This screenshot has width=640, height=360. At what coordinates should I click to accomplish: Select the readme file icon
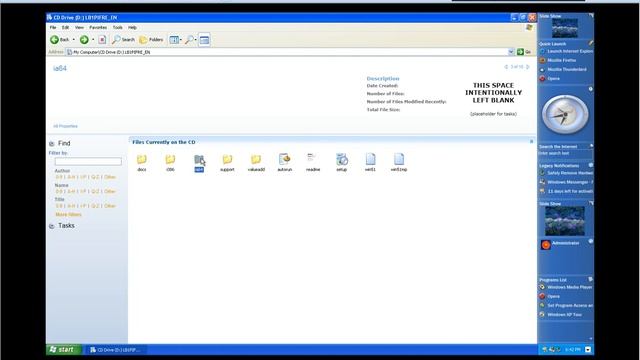[313, 162]
